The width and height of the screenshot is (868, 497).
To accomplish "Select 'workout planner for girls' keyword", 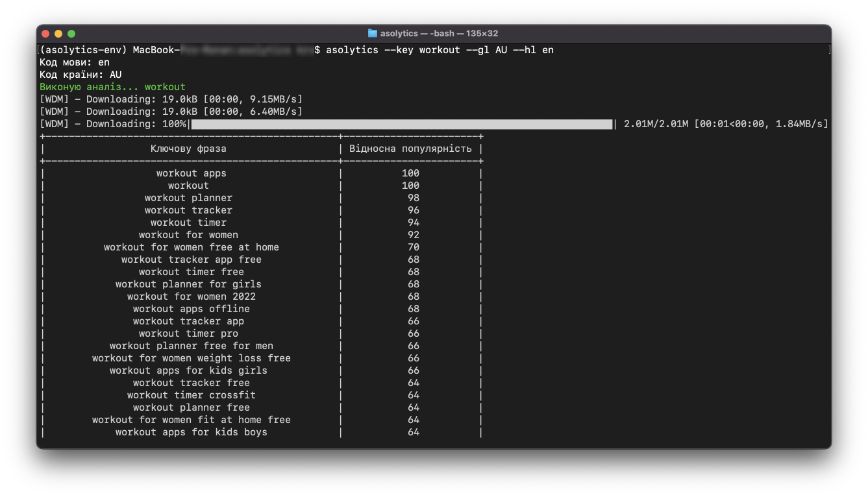I will (x=188, y=284).
